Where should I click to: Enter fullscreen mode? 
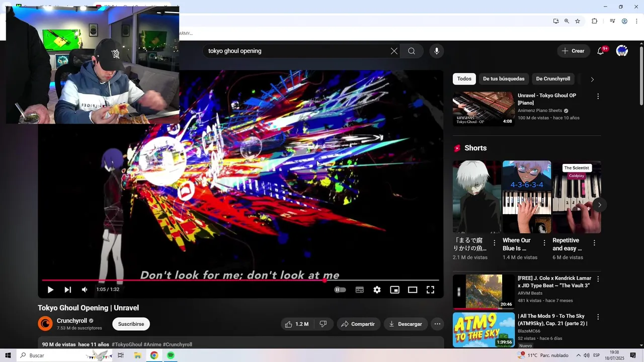[430, 290]
